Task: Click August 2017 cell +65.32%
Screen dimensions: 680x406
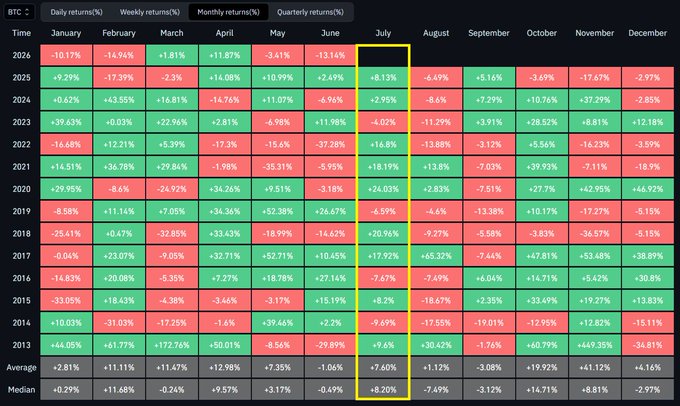Action: coord(436,256)
